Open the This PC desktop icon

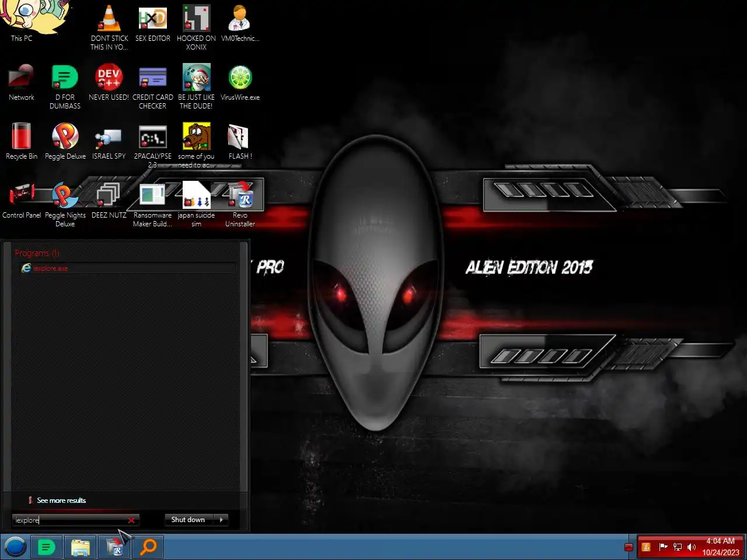tap(22, 22)
